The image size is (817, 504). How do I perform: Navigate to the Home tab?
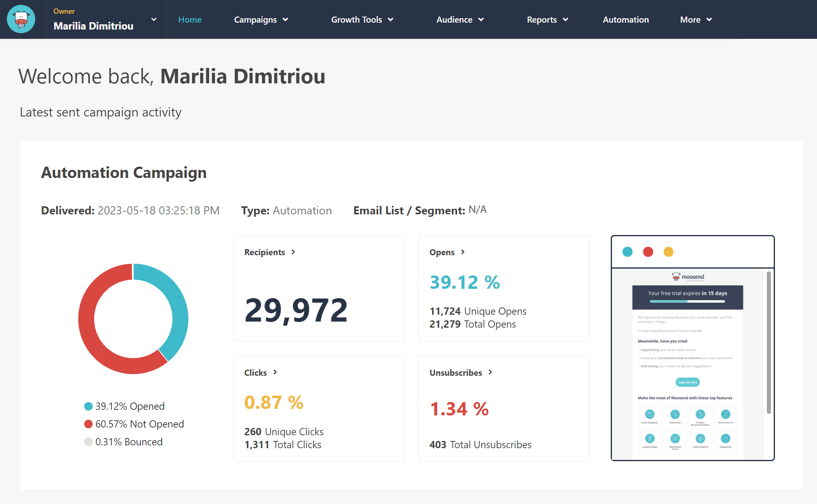tap(190, 19)
